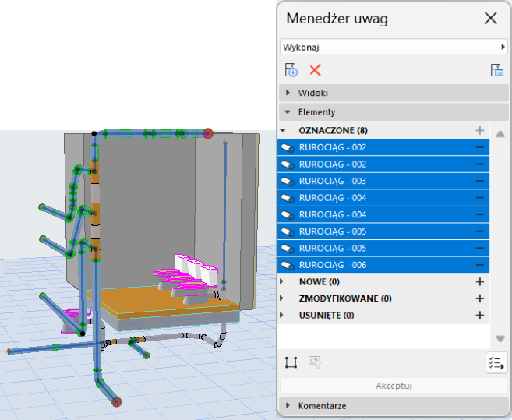Click the grayed filter icon at panel bottom
This screenshot has height=420, width=512.
click(x=315, y=362)
